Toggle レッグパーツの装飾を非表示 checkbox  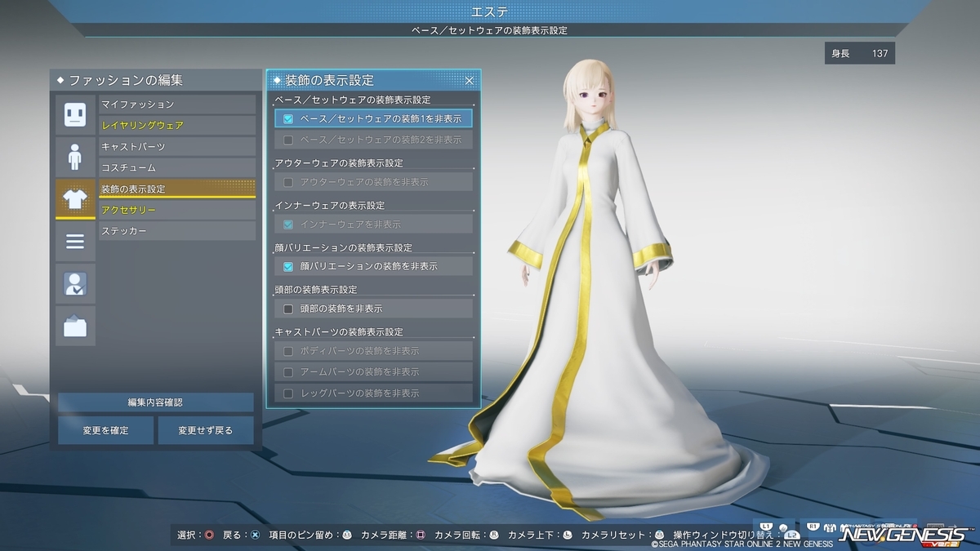pos(287,393)
